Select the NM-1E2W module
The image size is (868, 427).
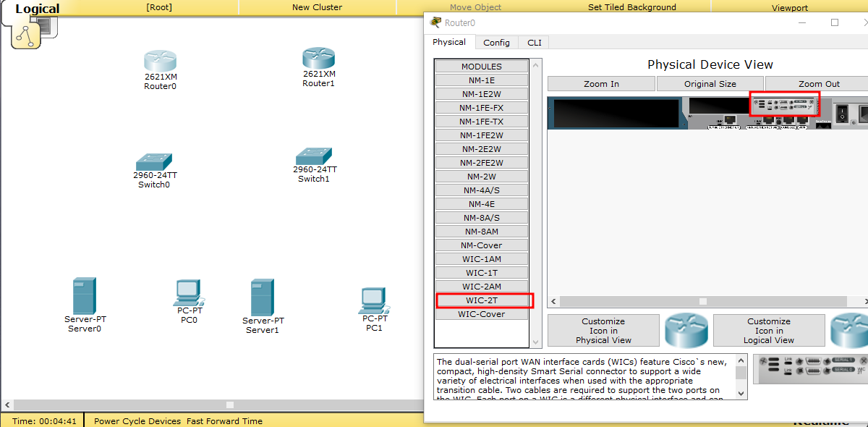click(x=482, y=94)
